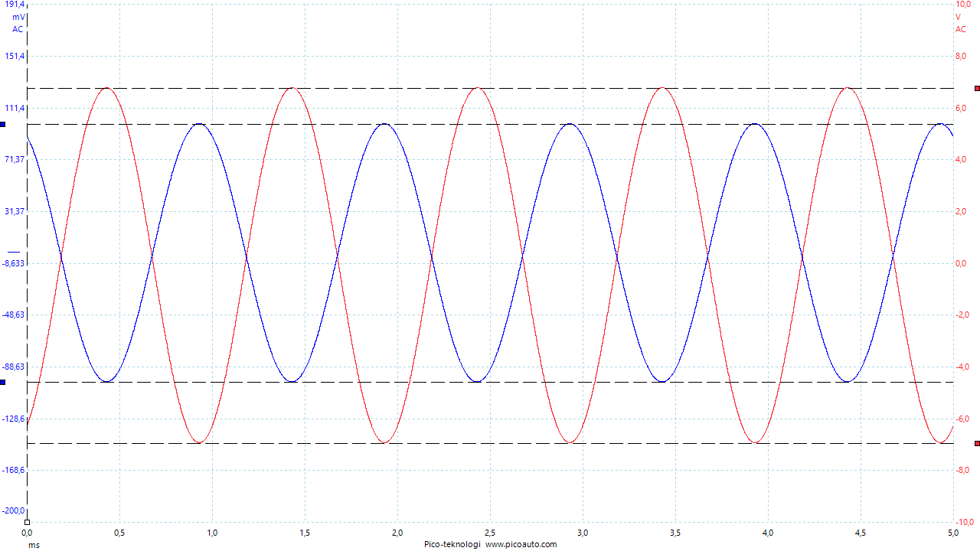Click blue axis value '-200,0'

[x=14, y=510]
